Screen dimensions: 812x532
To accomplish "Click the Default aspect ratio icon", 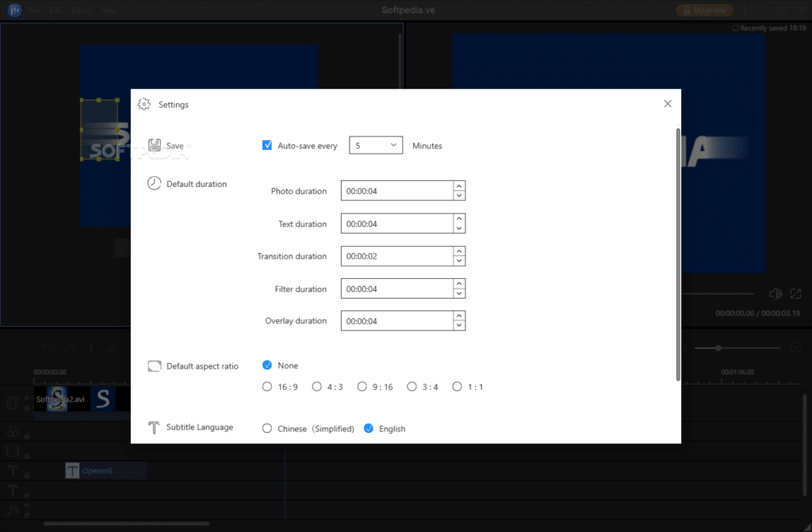I will point(155,366).
